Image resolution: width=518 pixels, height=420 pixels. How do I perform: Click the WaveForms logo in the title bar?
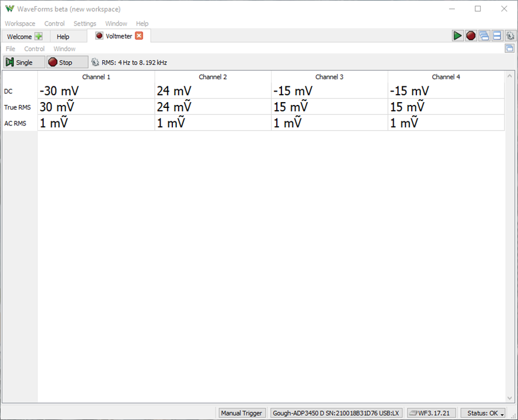[x=9, y=9]
